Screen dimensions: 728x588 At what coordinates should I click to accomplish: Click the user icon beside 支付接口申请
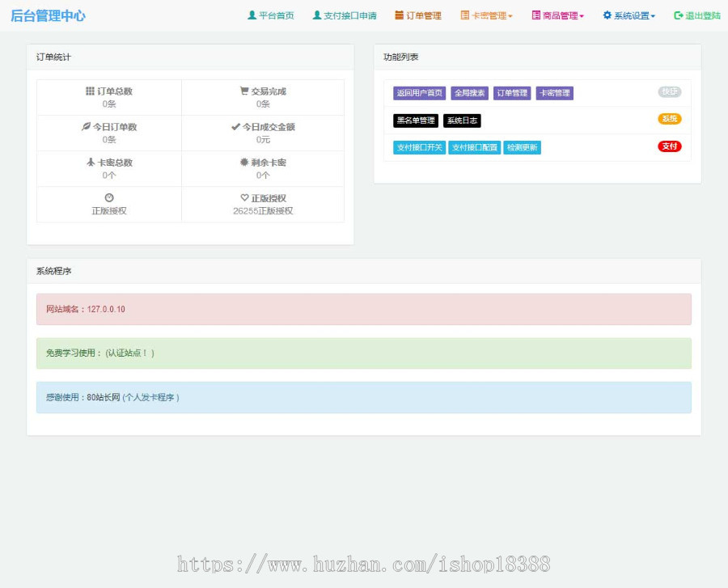click(x=316, y=15)
